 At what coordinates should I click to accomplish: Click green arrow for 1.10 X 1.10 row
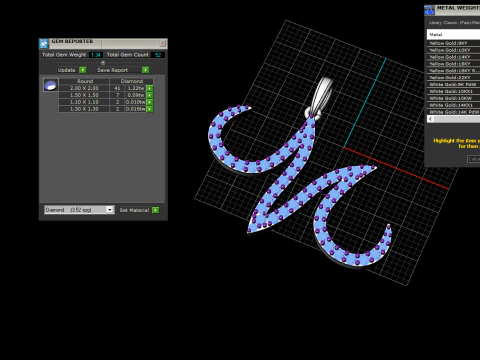[x=150, y=102]
